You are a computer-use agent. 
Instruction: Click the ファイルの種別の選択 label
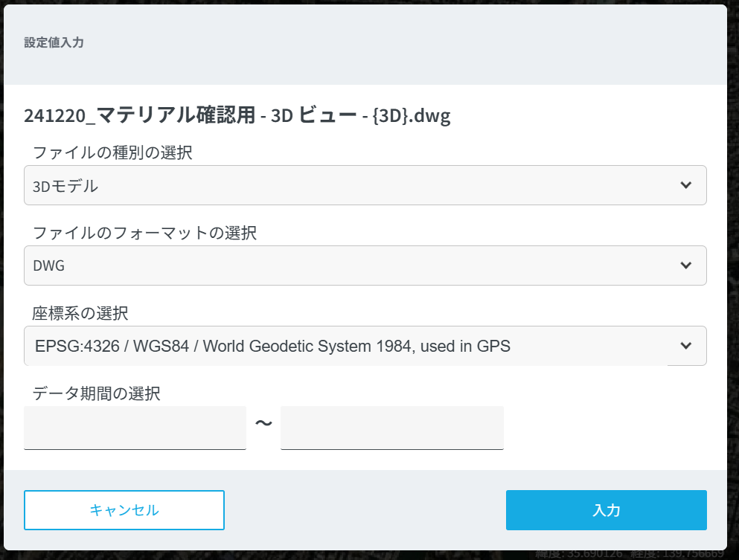point(112,153)
